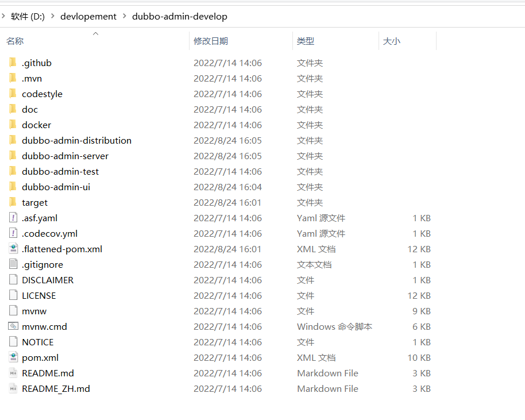Click the NOTICE file icon

pos(13,342)
